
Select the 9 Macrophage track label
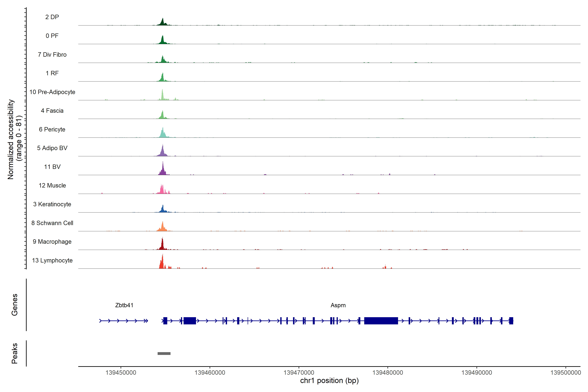(x=52, y=242)
